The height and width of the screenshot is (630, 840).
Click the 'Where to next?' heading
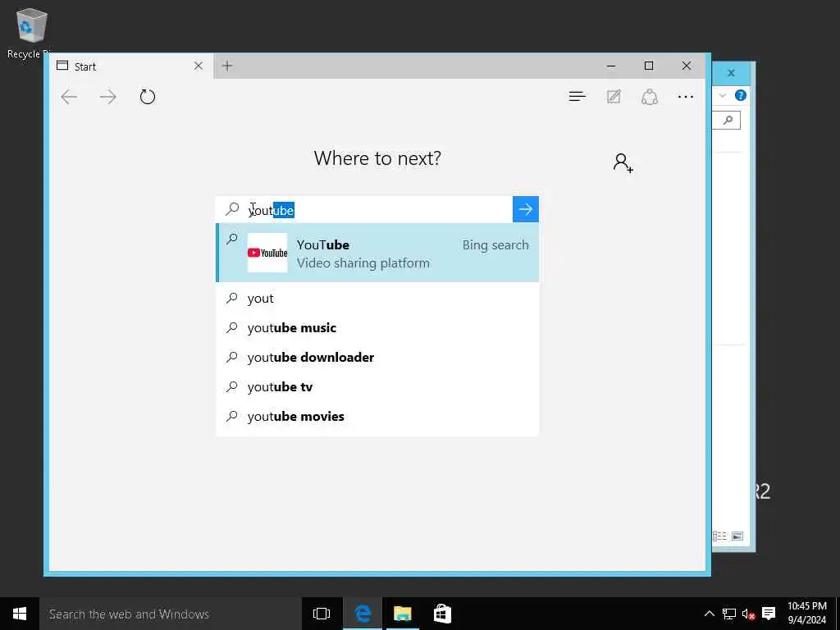tap(377, 158)
